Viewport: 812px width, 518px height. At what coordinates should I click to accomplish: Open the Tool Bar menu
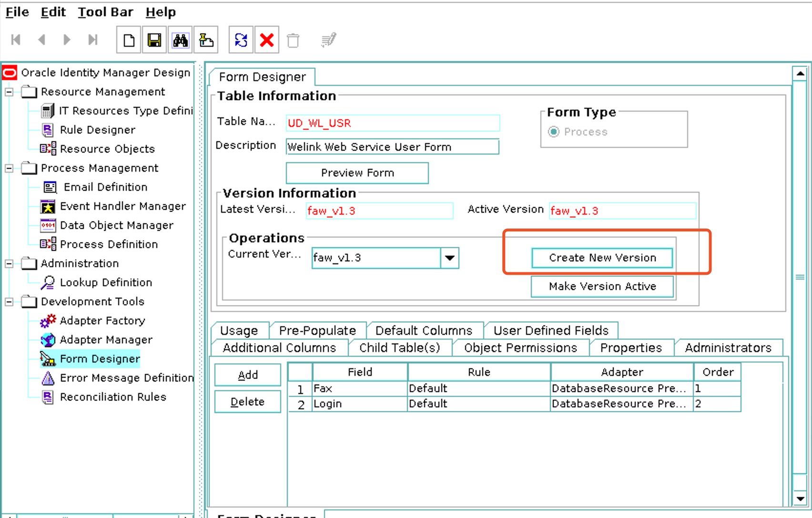point(106,12)
